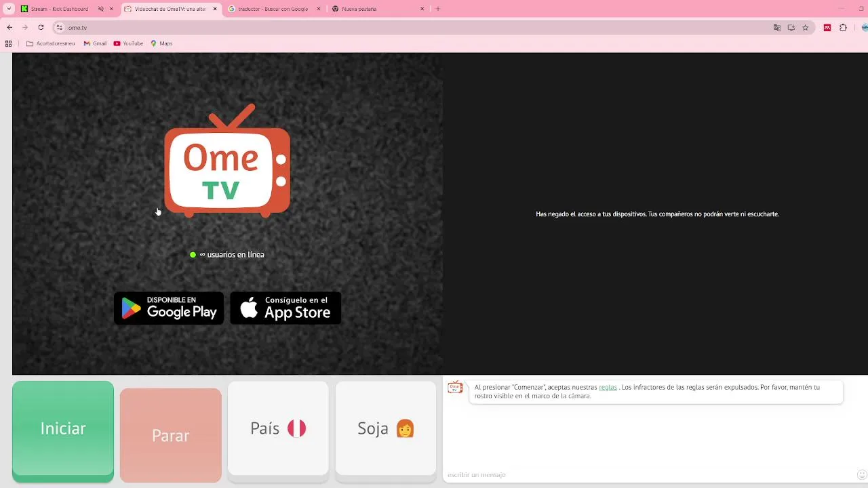Image resolution: width=868 pixels, height=488 pixels.
Task: Open a new browser tab with plus button
Action: [438, 9]
